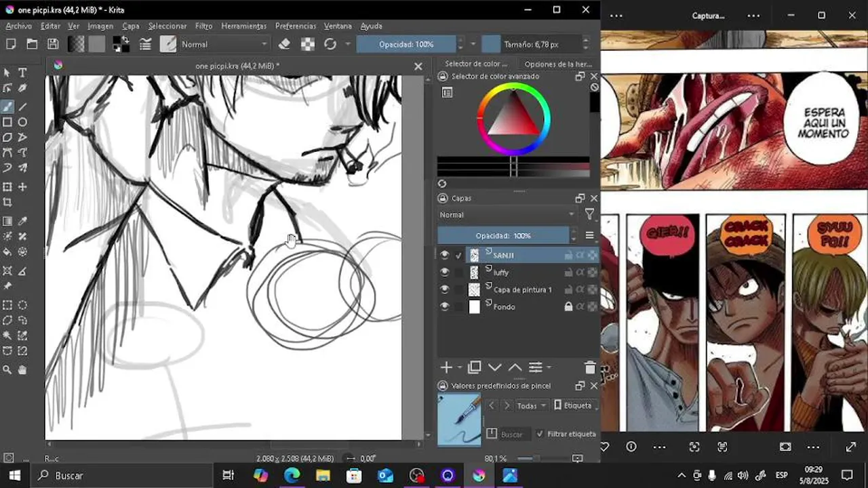The image size is (868, 488).
Task: Hide the Fondo layer
Action: point(444,306)
